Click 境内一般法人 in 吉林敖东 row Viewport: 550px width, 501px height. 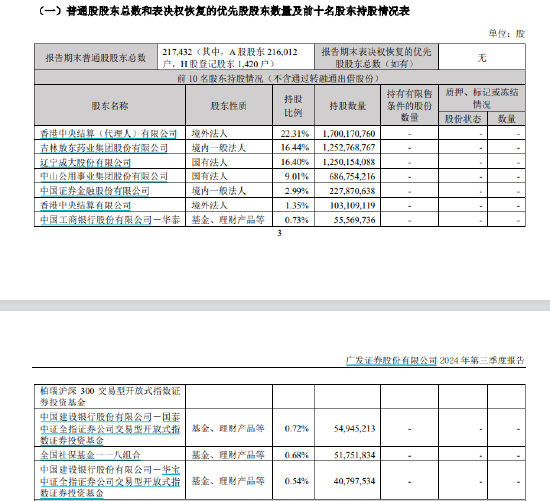(x=219, y=148)
